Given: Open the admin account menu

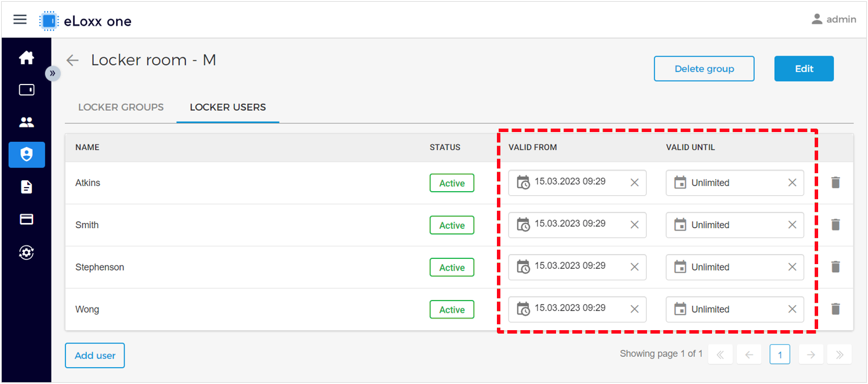Looking at the screenshot, I should click(x=834, y=19).
